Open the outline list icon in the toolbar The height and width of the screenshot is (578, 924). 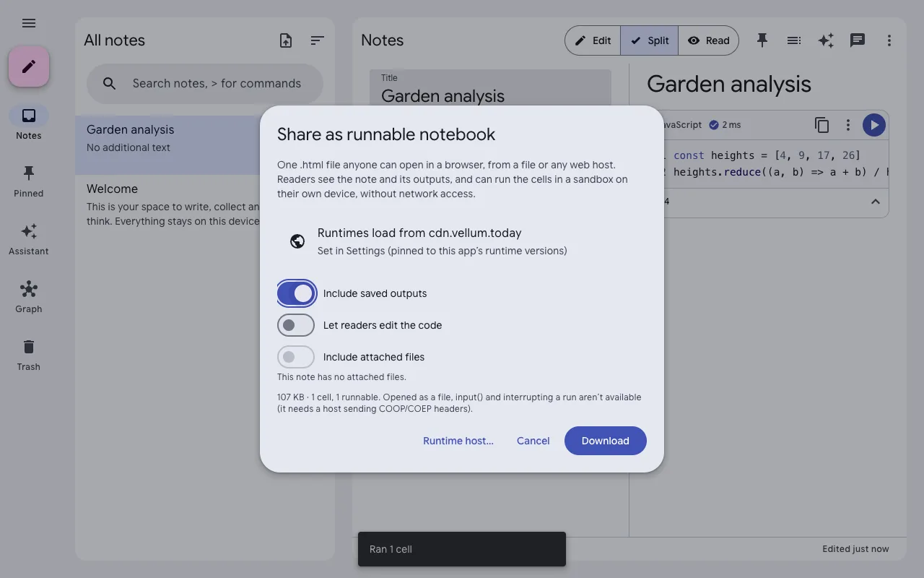[x=794, y=40]
